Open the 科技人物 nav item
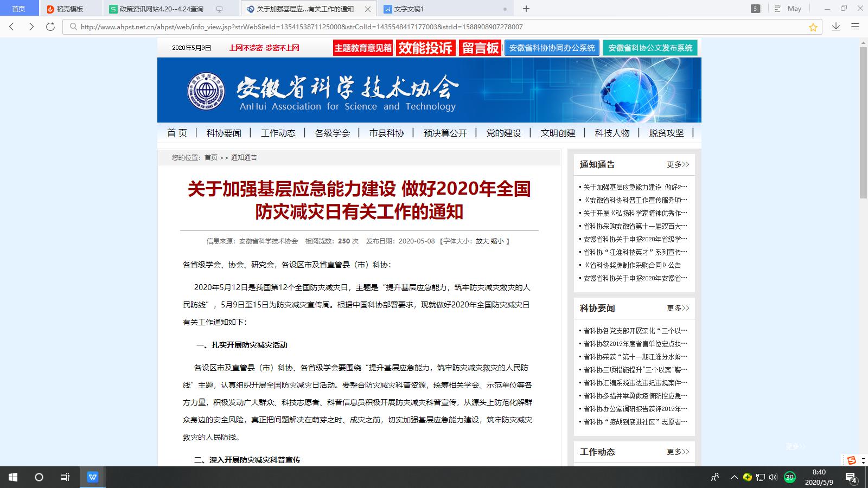Image resolution: width=868 pixels, height=488 pixels. (612, 133)
